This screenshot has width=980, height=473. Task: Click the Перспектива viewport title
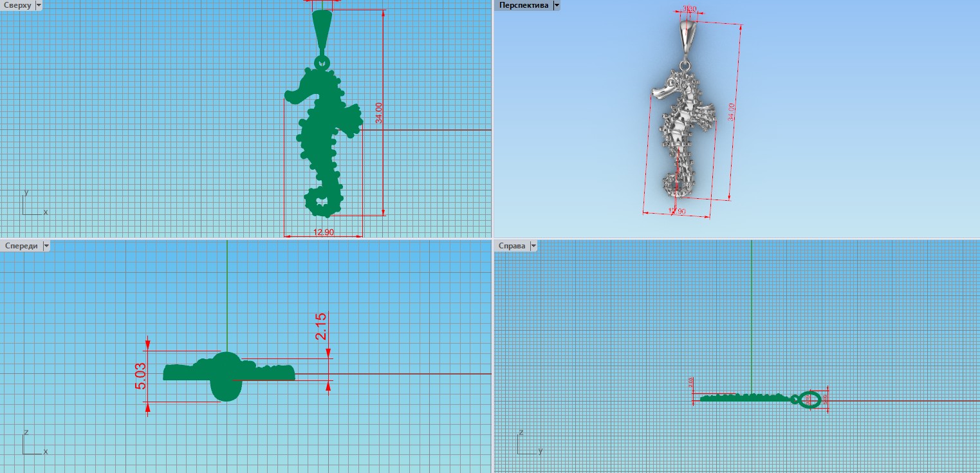tap(523, 5)
